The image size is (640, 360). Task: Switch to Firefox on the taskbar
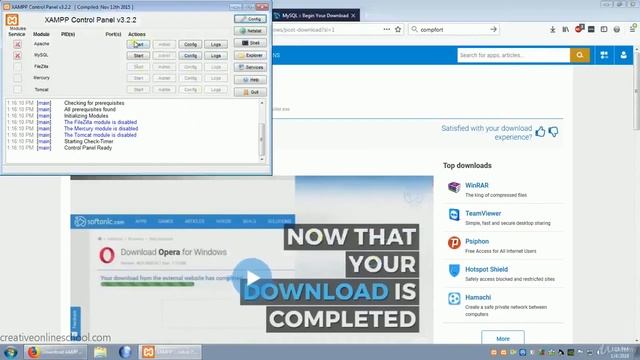[55, 352]
